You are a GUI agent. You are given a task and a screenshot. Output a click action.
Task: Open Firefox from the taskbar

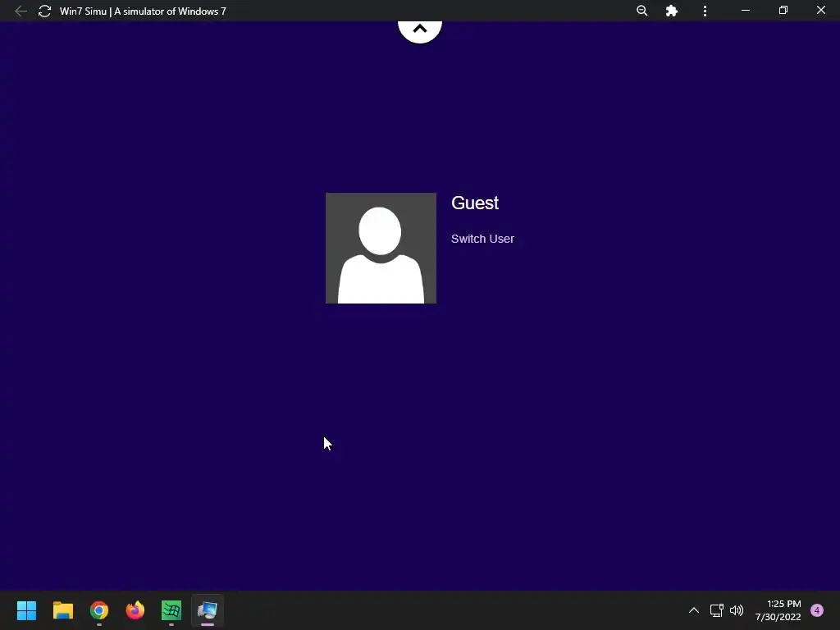(x=135, y=610)
